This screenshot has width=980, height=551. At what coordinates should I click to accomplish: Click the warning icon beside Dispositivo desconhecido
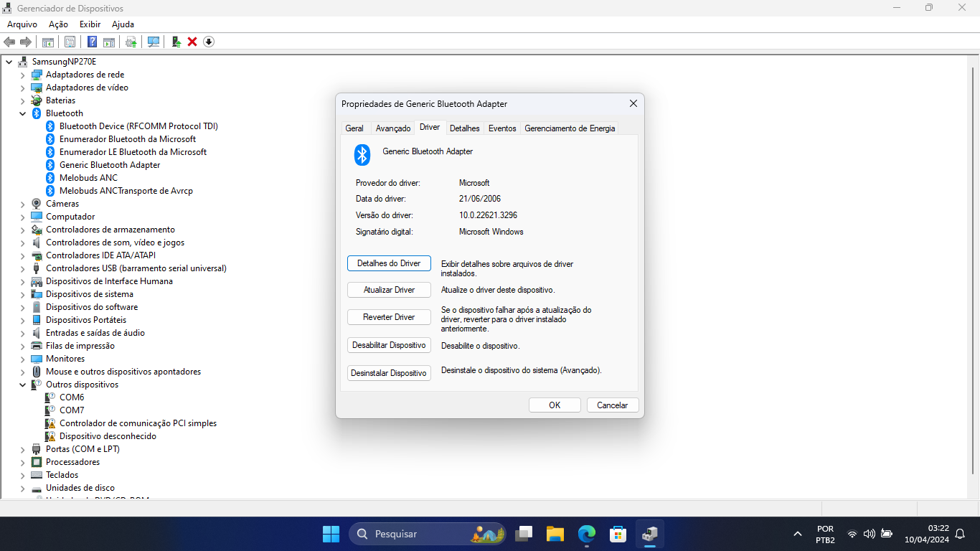[x=50, y=436]
